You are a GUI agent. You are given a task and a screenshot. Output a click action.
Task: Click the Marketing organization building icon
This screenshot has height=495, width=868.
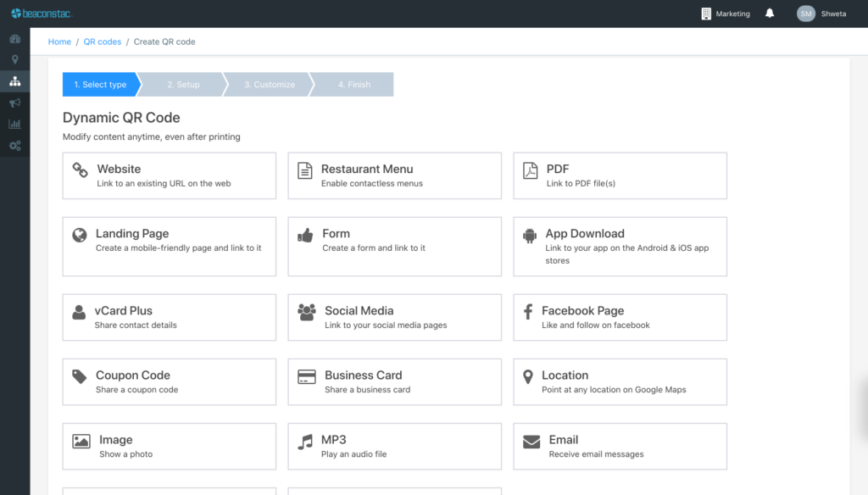[x=706, y=14]
